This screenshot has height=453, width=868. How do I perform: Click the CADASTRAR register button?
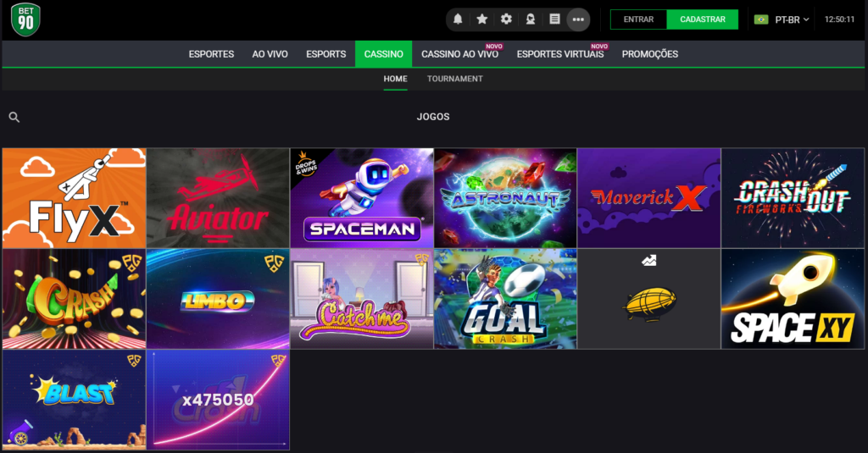[x=703, y=19]
